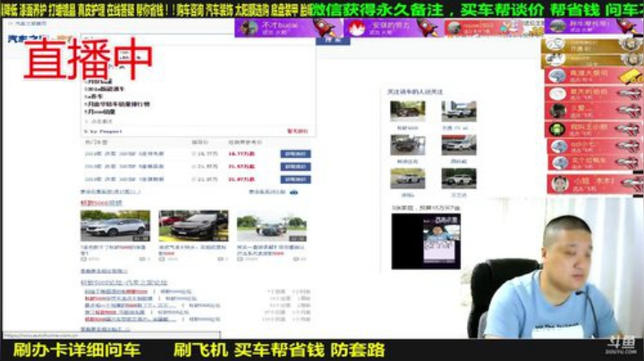Screen dimensions: 644x361
Task: Open the third 2019款 model link in the table
Action: click(x=124, y=180)
